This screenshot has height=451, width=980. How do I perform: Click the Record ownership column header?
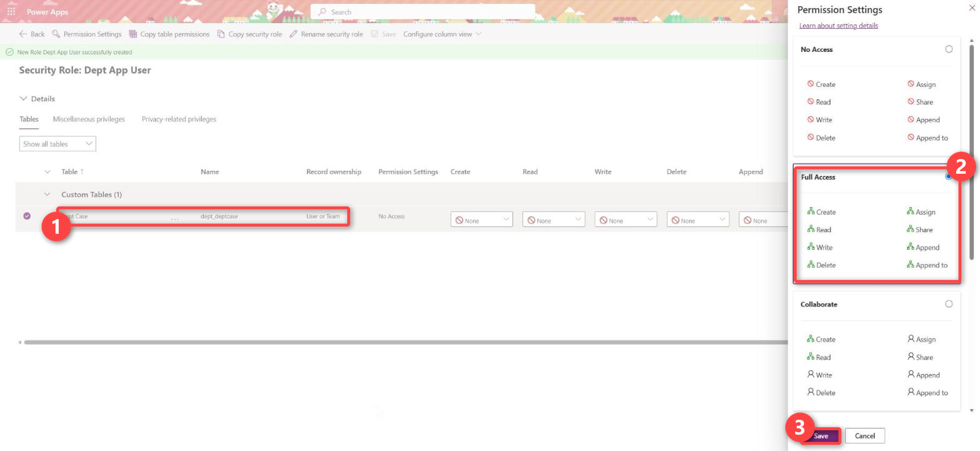point(334,171)
